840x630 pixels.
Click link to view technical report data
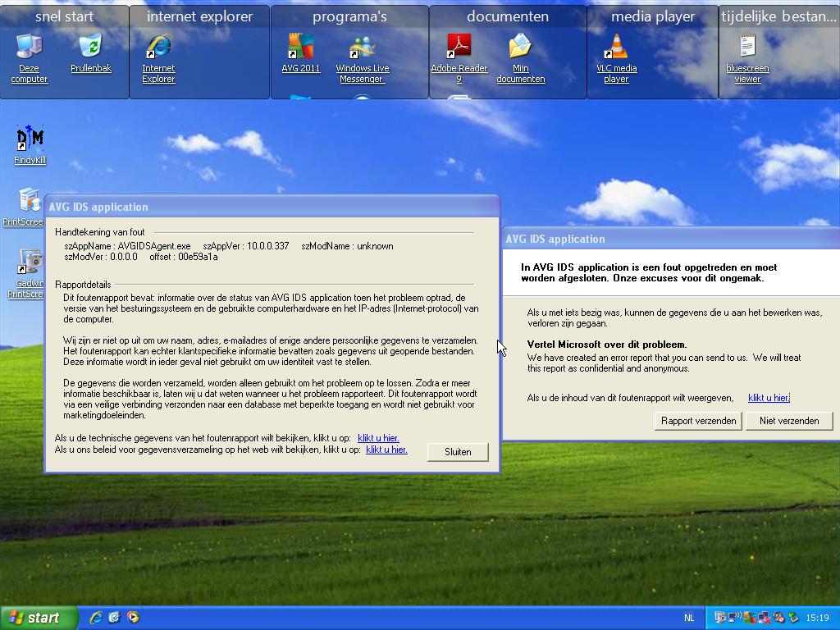coord(378,438)
